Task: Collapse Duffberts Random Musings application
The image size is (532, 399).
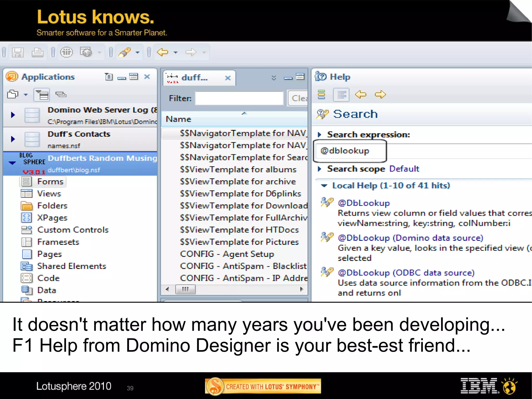Action: click(x=12, y=163)
